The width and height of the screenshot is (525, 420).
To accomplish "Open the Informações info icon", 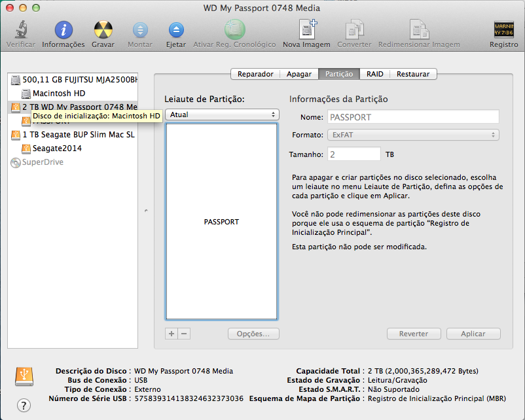I will click(63, 29).
